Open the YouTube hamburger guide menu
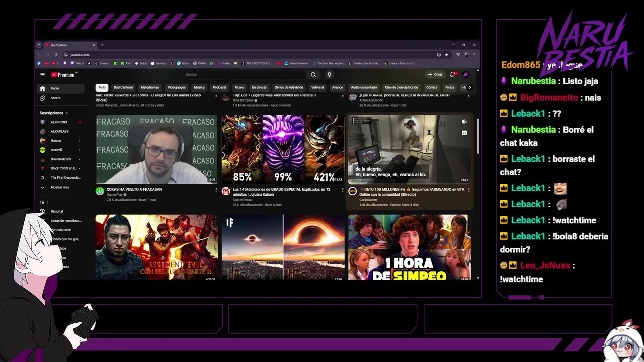644x362 pixels. click(42, 75)
